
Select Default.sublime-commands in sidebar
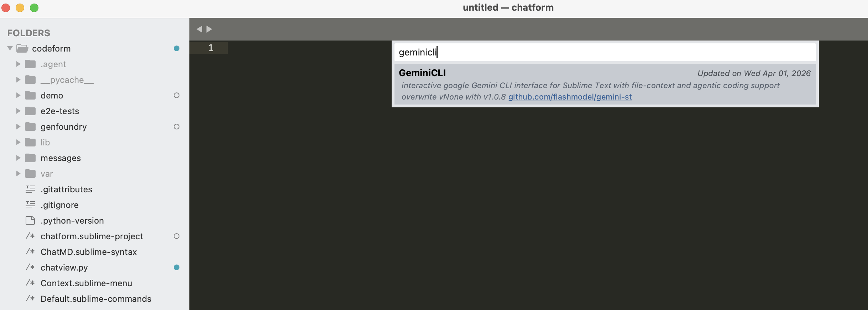[x=96, y=299]
